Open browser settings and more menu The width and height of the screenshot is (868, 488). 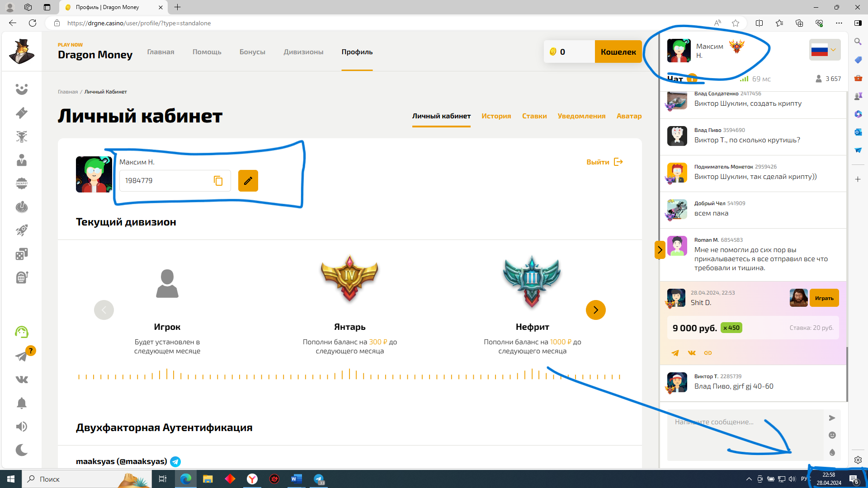coord(839,23)
